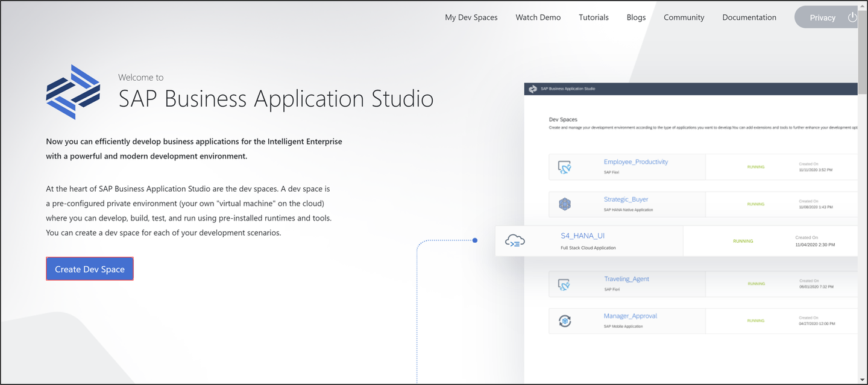Screen dimensions: 868x385
Task: Visit the Community navigation link
Action: [684, 17]
